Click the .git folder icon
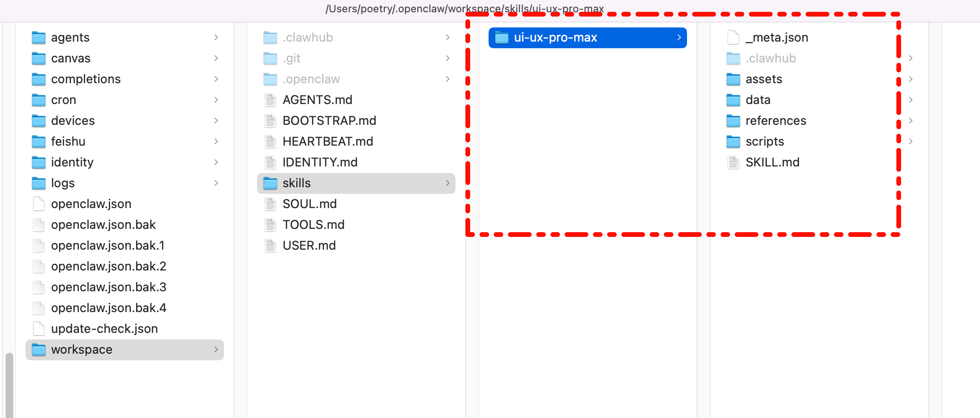Screen dimensions: 980x418 (x=270, y=58)
